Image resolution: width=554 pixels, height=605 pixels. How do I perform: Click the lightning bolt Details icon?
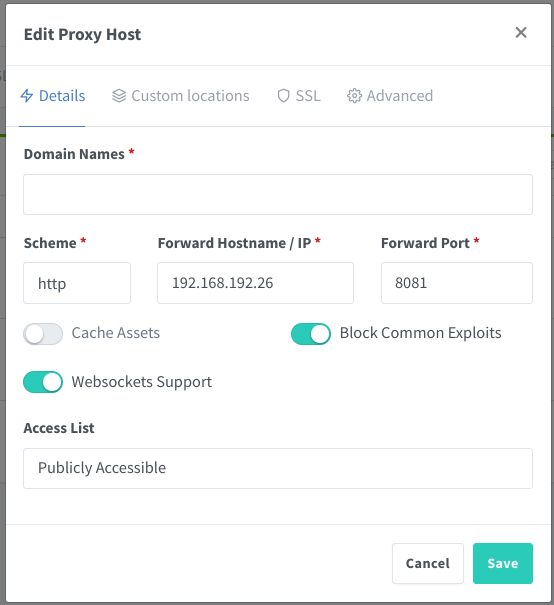point(27,96)
